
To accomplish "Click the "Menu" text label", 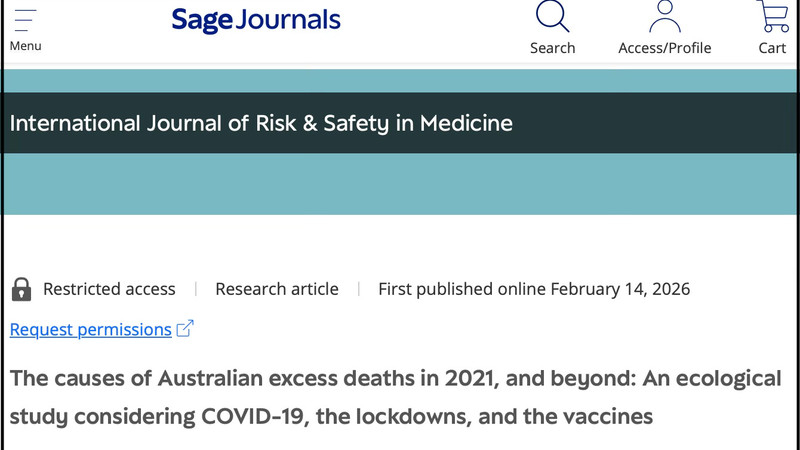I will pos(25,46).
